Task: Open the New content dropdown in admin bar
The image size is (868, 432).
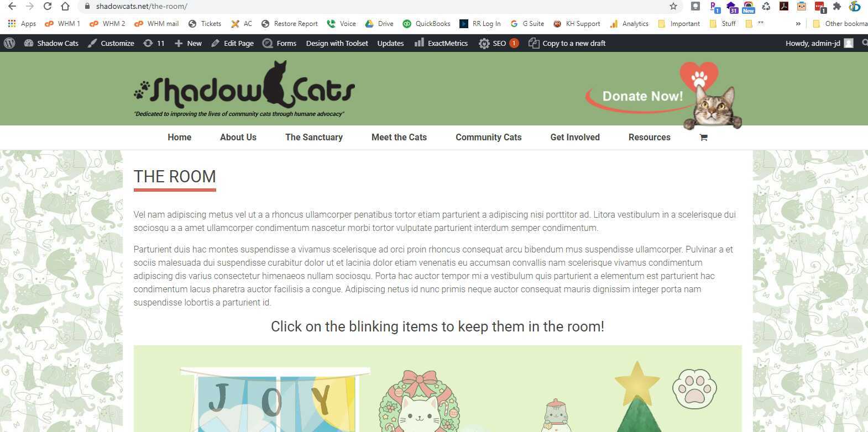Action: (x=188, y=43)
